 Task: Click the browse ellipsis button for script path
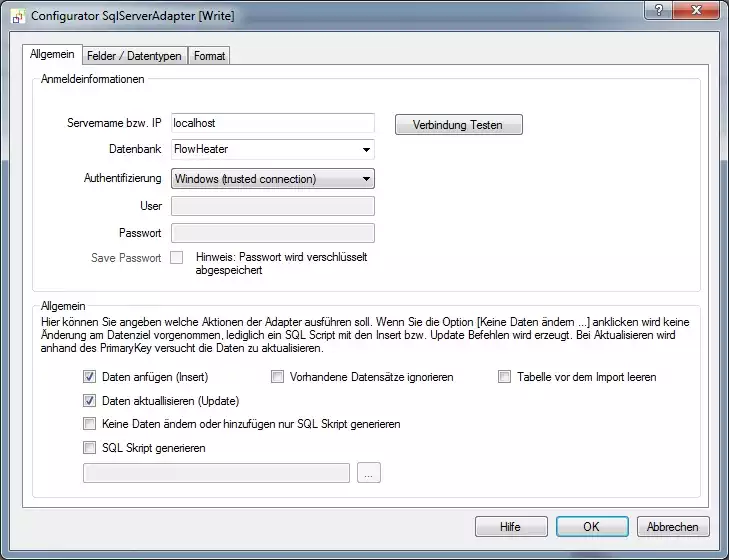click(369, 474)
